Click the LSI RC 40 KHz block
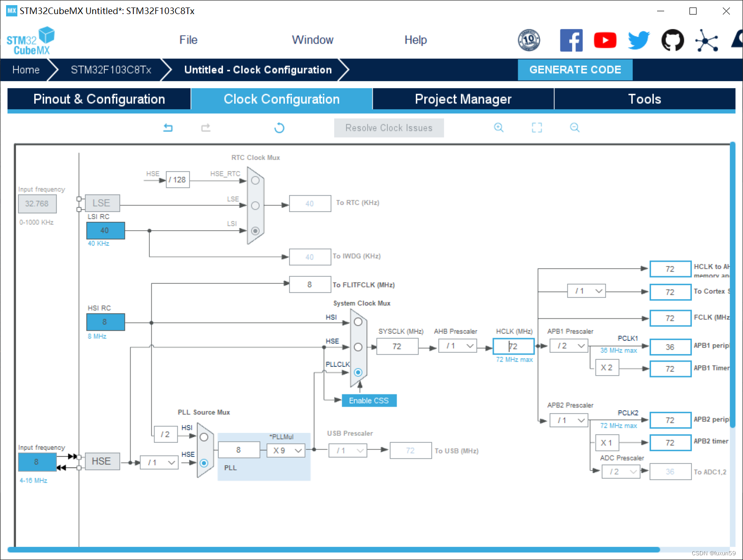 pyautogui.click(x=106, y=230)
